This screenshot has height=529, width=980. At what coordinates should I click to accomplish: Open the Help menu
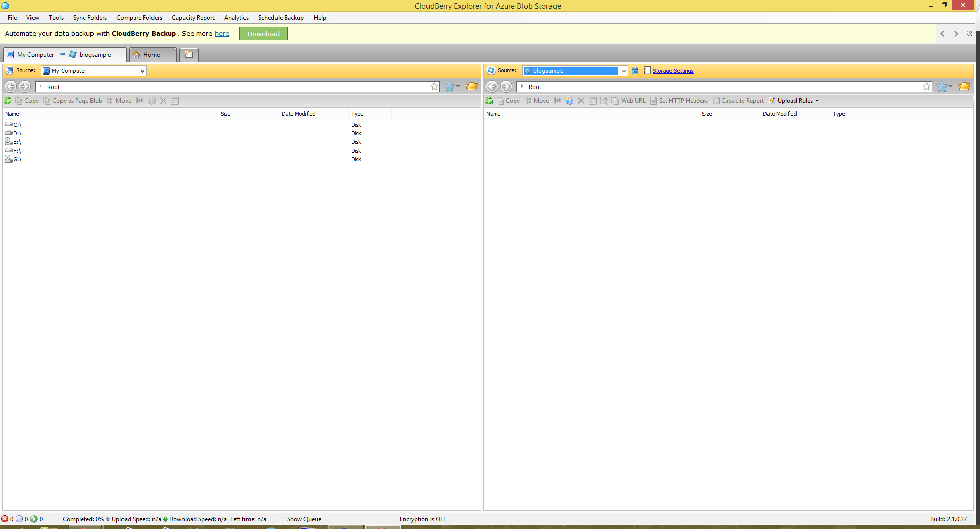coord(320,18)
